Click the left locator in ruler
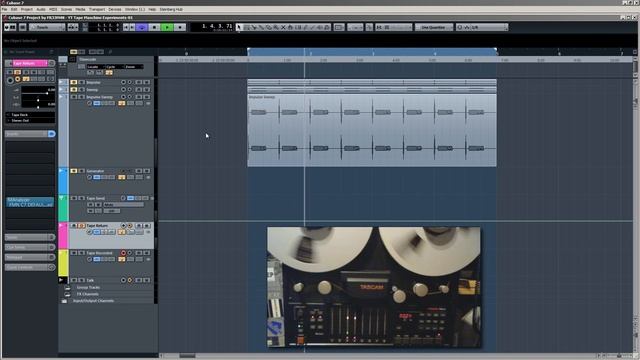This screenshot has height=360, width=640. coord(248,50)
